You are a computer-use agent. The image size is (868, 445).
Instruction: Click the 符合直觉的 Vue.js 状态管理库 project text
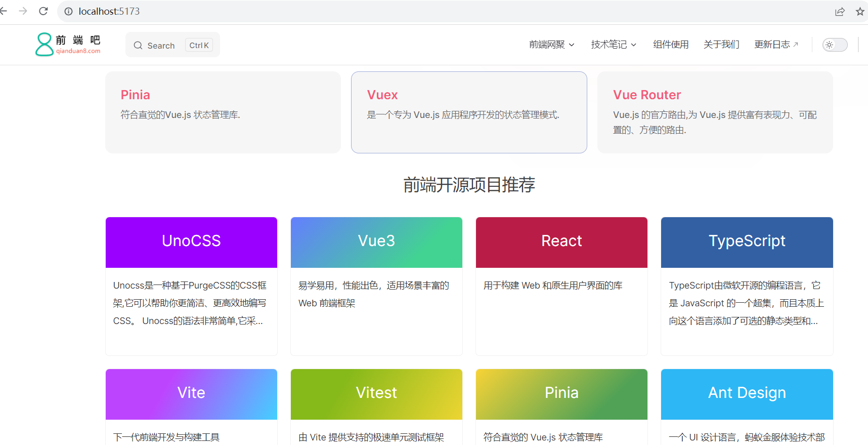(543, 437)
